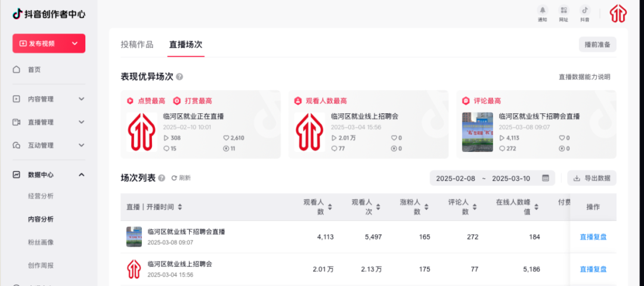644x286 pixels.
Task: Click the 导出数据 export button
Action: pyautogui.click(x=592, y=178)
